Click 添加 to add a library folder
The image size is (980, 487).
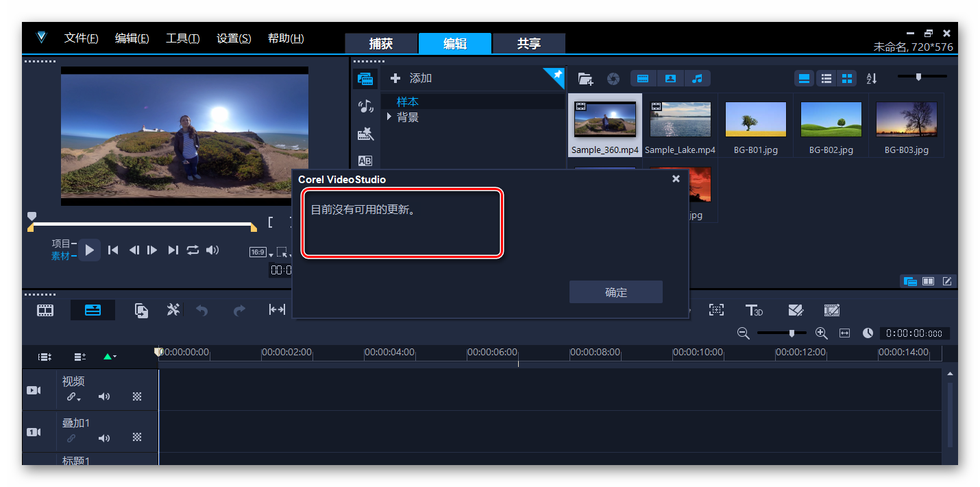pyautogui.click(x=411, y=78)
